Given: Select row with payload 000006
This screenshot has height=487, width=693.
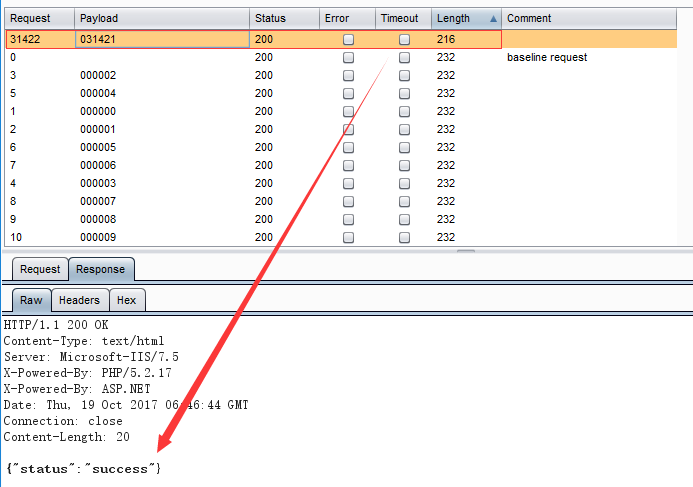Looking at the screenshot, I should click(x=341, y=166).
